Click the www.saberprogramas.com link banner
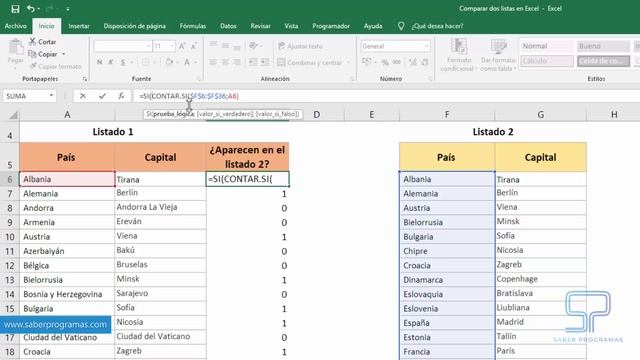 pyautogui.click(x=55, y=324)
